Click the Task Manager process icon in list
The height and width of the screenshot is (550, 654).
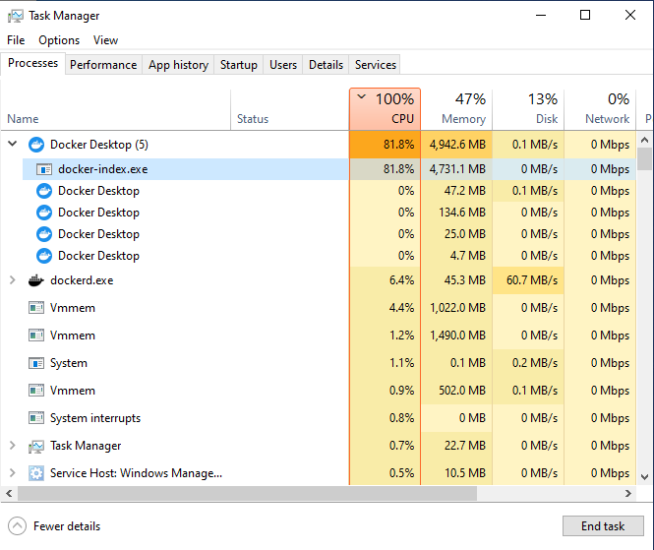click(37, 446)
